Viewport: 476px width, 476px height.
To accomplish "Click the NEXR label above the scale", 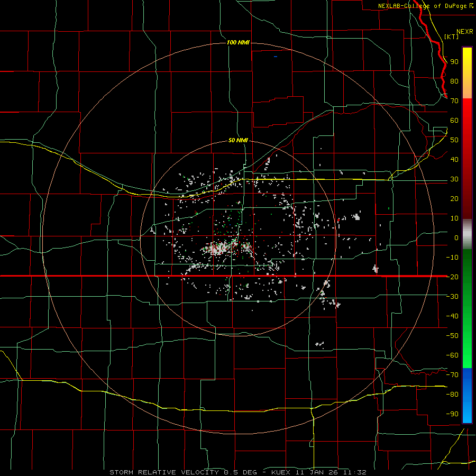I will [x=464, y=32].
